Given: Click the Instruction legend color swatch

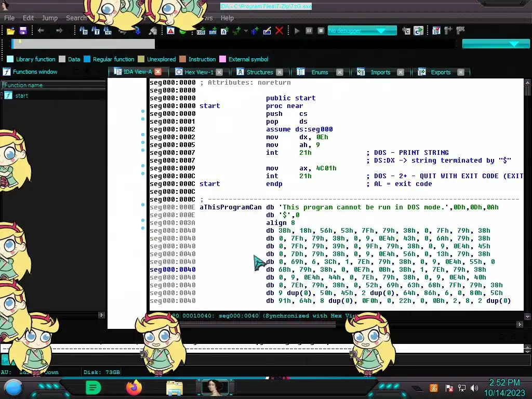Looking at the screenshot, I should (x=182, y=59).
